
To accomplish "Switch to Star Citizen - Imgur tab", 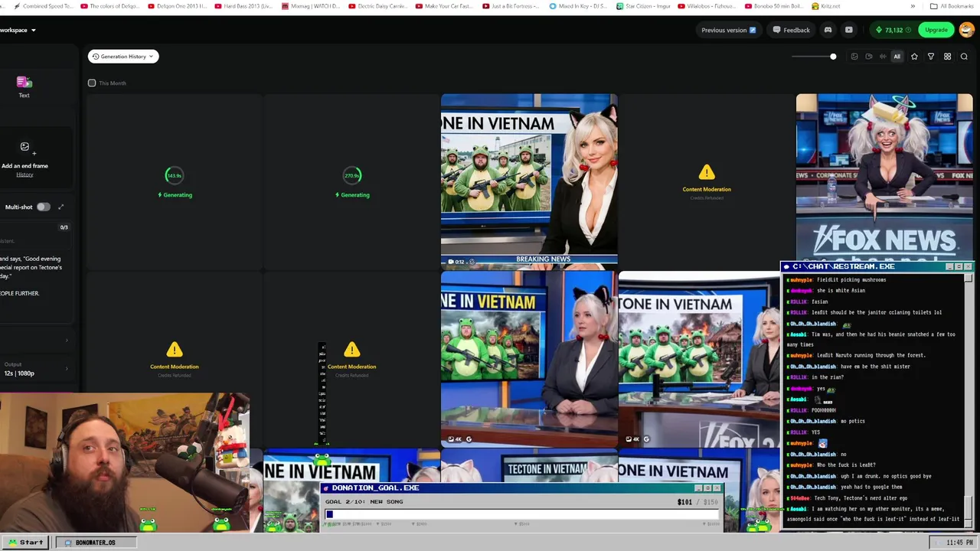I will (643, 6).
